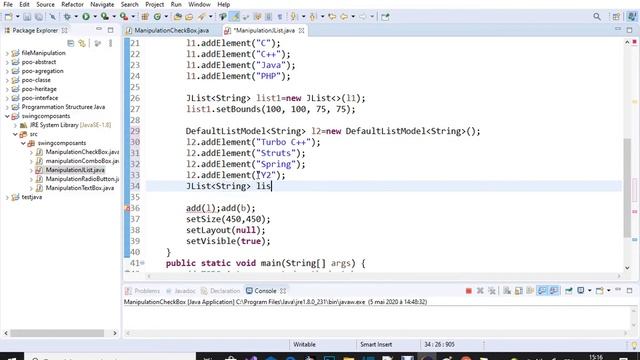The height and width of the screenshot is (360, 640).
Task: Click the Pin Console icon
Action: (569, 291)
